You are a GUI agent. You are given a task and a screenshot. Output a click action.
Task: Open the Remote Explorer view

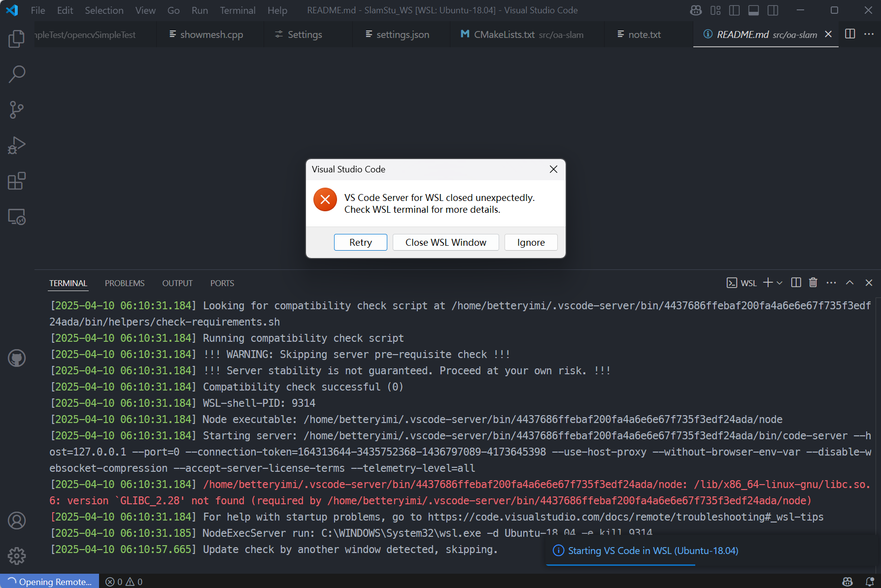coord(16,217)
